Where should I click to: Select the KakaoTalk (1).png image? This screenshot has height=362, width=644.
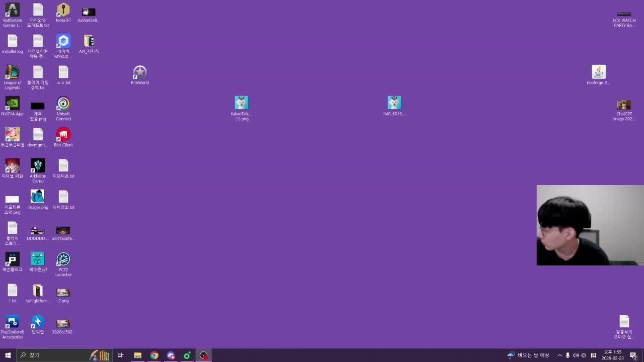point(242,109)
